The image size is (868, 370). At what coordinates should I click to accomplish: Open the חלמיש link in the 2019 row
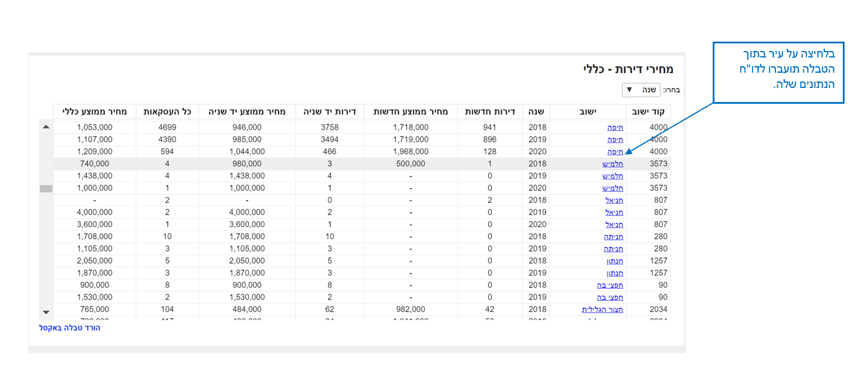tap(612, 176)
